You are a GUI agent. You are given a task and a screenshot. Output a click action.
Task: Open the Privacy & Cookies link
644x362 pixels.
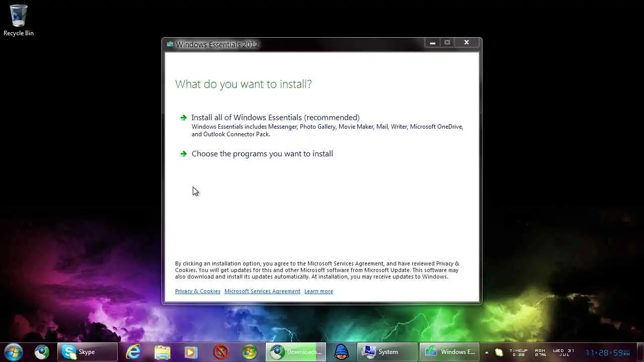pyautogui.click(x=198, y=291)
